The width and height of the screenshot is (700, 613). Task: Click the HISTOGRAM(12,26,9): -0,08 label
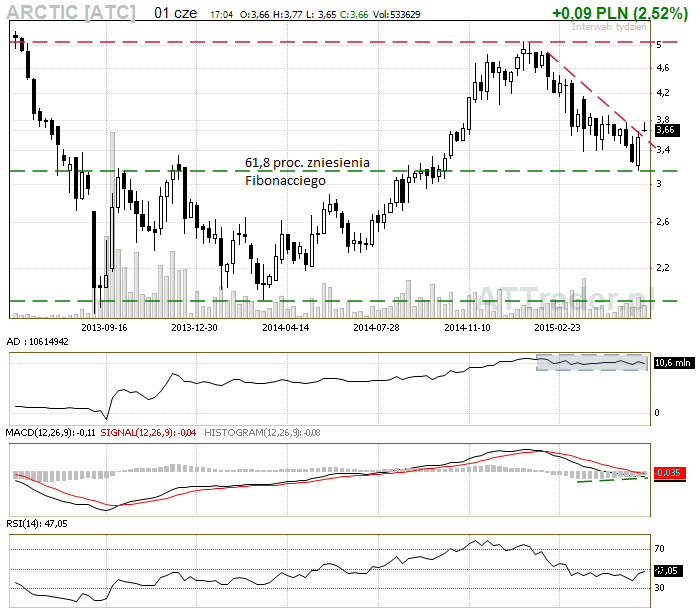click(x=262, y=433)
